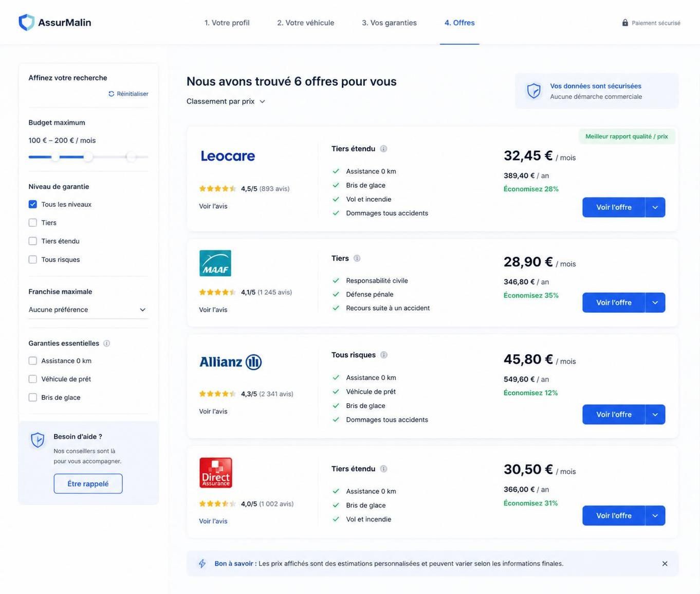
Task: Click Voir l'offre for Allianz
Action: point(614,415)
